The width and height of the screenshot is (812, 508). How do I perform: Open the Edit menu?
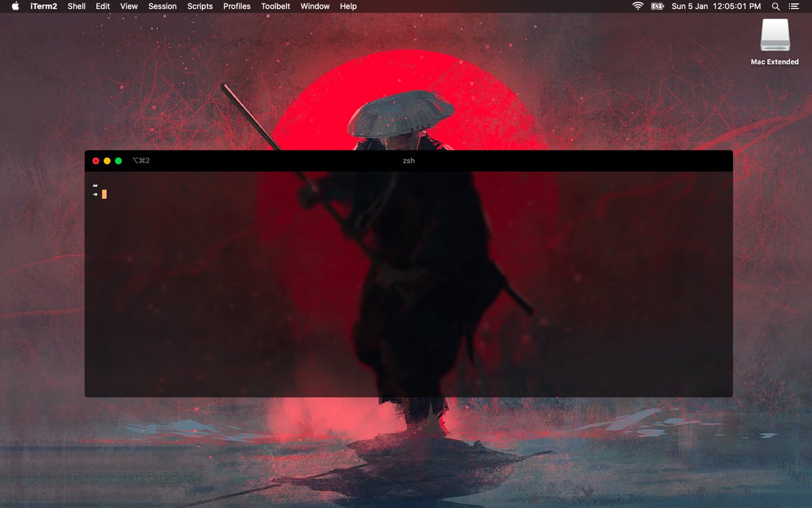[103, 6]
